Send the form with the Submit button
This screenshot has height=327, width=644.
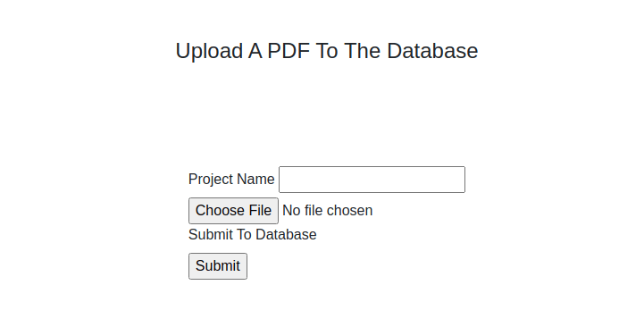pyautogui.click(x=218, y=266)
